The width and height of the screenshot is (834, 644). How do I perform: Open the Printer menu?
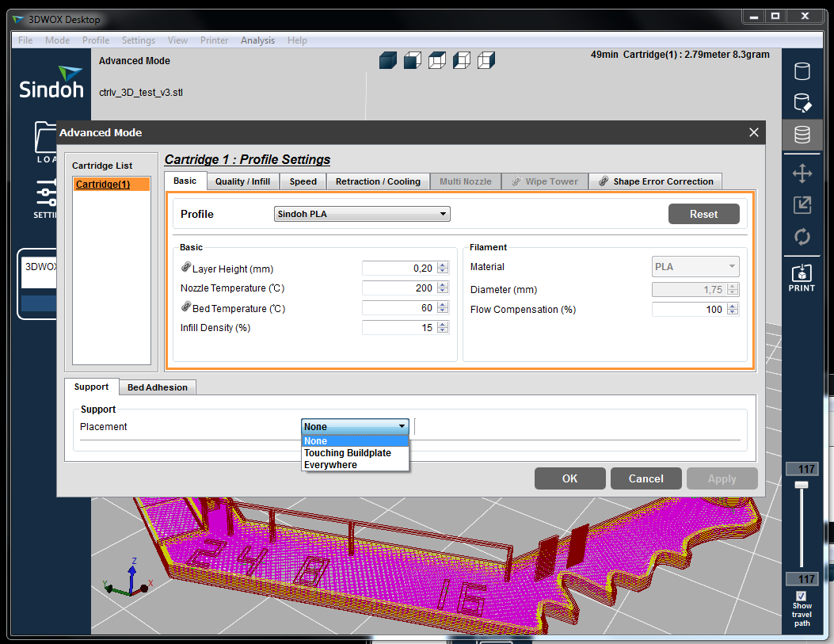214,40
